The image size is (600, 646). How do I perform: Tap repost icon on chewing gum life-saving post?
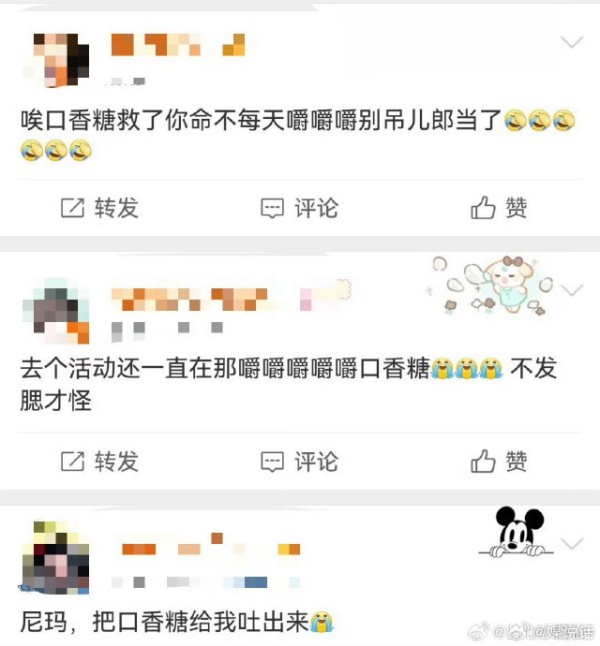pos(73,207)
